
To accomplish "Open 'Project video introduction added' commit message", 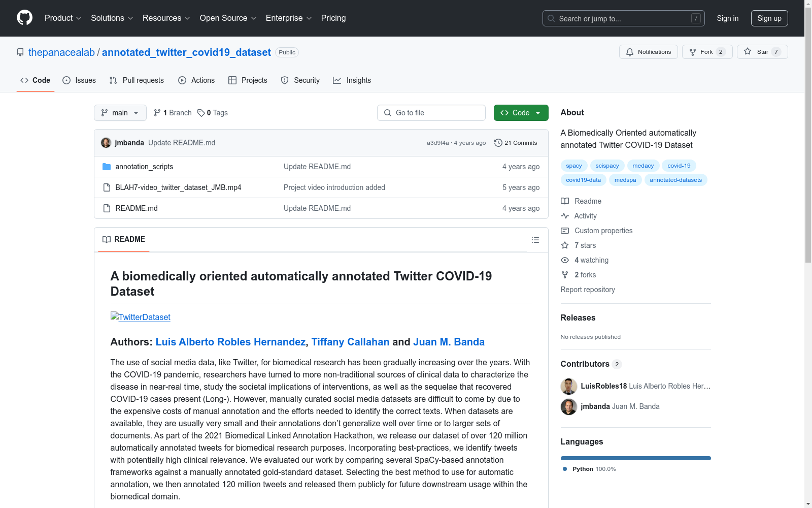I will pyautogui.click(x=334, y=187).
